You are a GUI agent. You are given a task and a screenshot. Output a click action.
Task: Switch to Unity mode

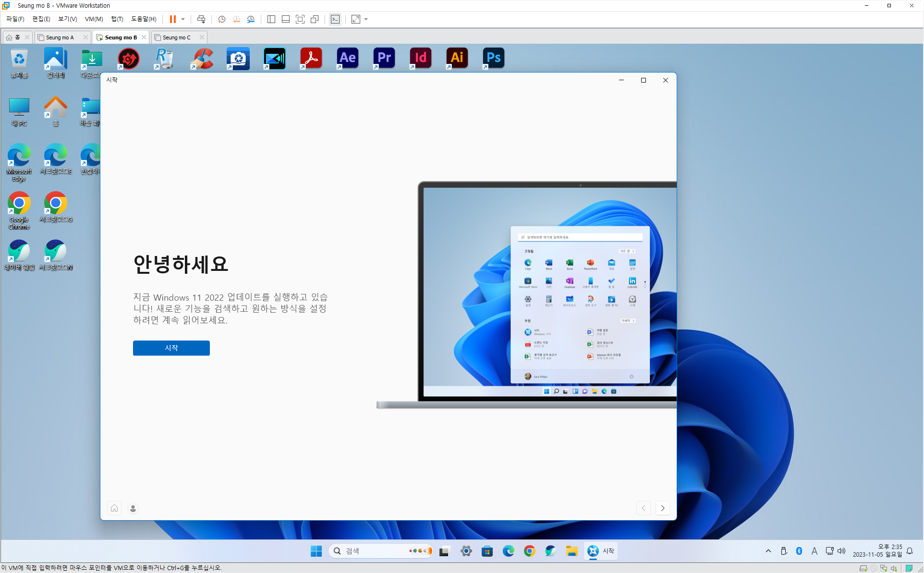(315, 19)
